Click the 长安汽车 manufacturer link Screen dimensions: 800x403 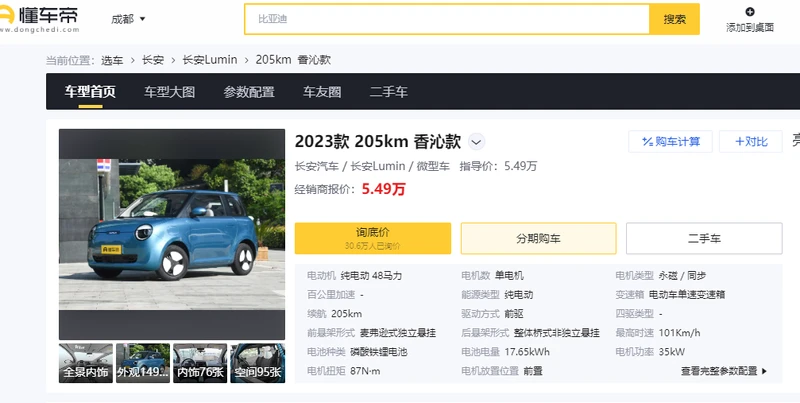tap(316, 166)
